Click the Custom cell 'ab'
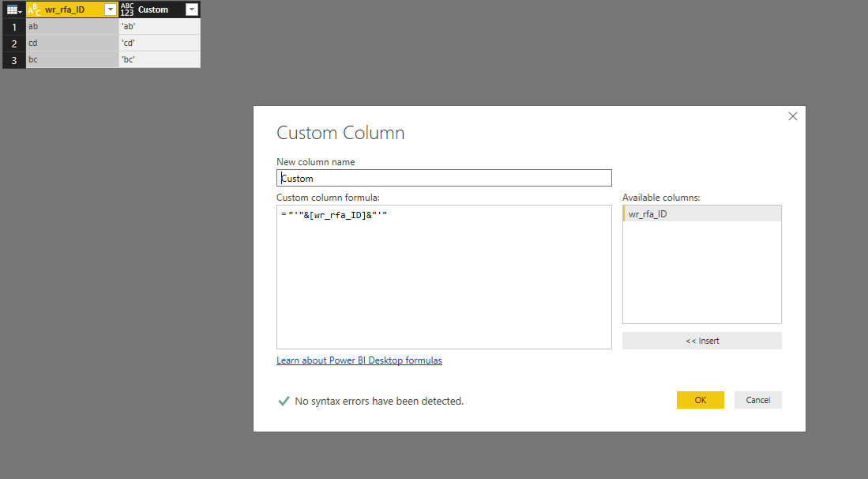Image resolution: width=868 pixels, height=479 pixels. [160, 26]
